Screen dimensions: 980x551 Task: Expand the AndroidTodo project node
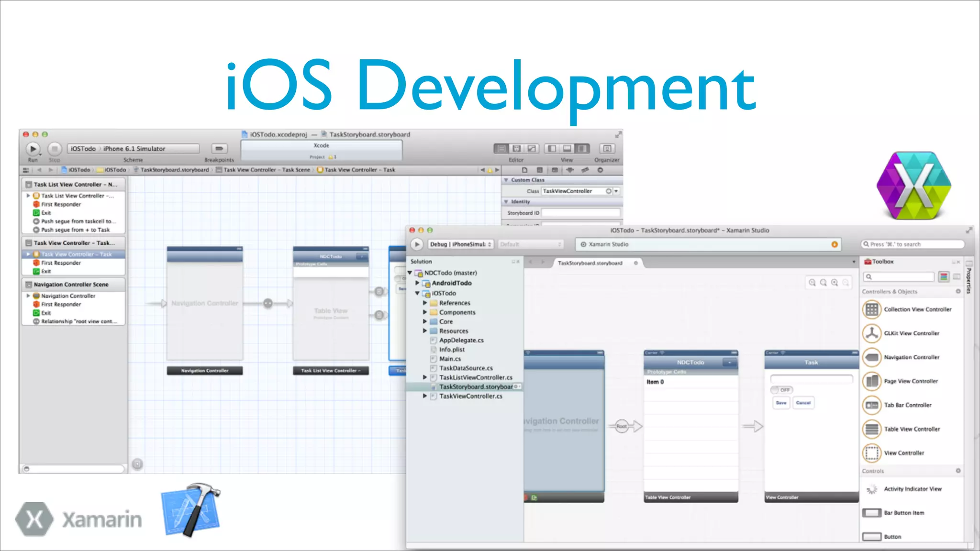pyautogui.click(x=417, y=283)
